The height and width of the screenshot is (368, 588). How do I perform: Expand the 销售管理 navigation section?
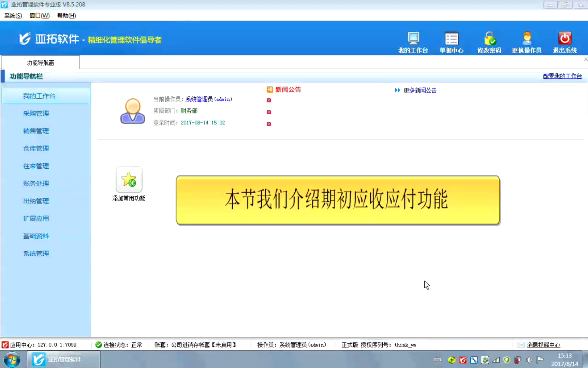36,131
